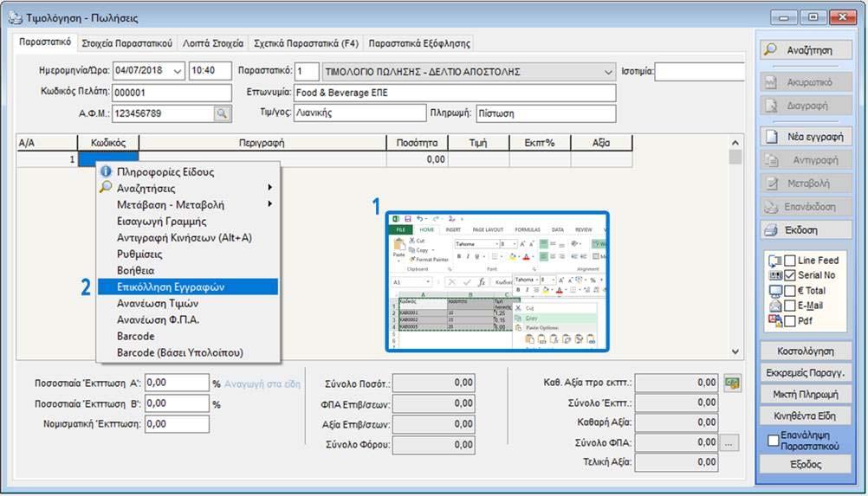The height and width of the screenshot is (496, 868).
Task: Choose Επικόλληση Εγγραφών from context menu
Action: pos(188,287)
